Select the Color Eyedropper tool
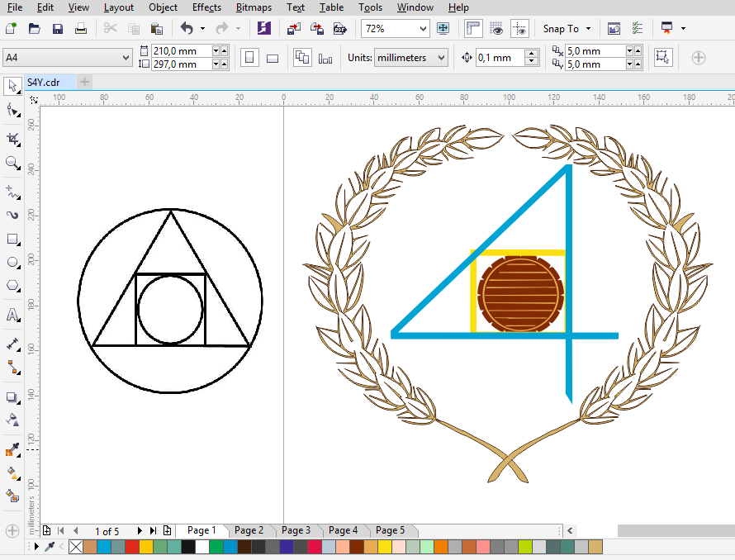Screen dimensions: 735x560 point(12,450)
